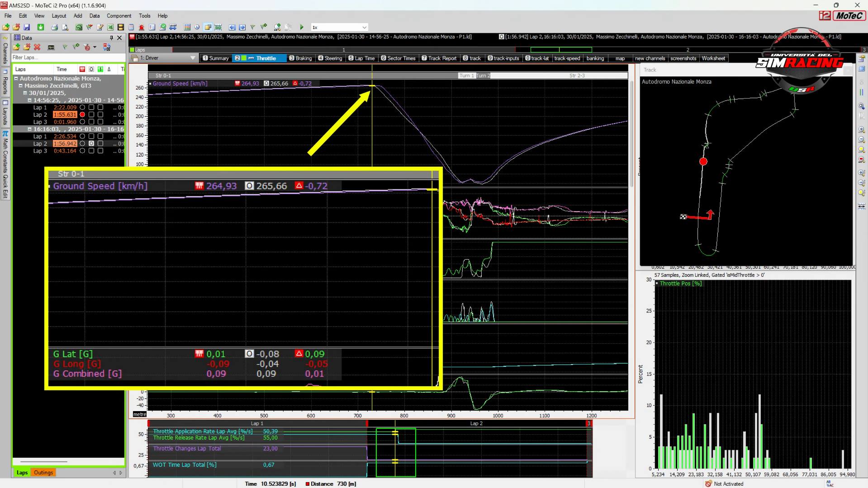Open the '1: Driver' workbook dropdown
Viewport: 868px width, 488px height.
[193, 58]
